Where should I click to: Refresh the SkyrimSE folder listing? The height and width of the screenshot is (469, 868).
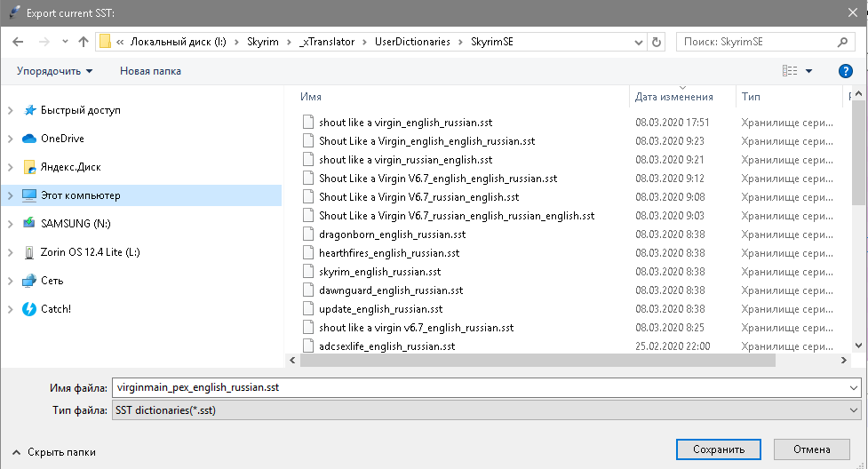(657, 42)
